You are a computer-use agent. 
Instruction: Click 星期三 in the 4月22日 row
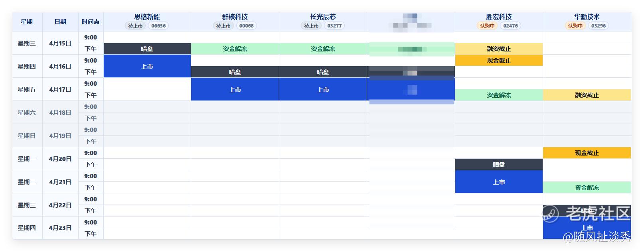(x=27, y=205)
